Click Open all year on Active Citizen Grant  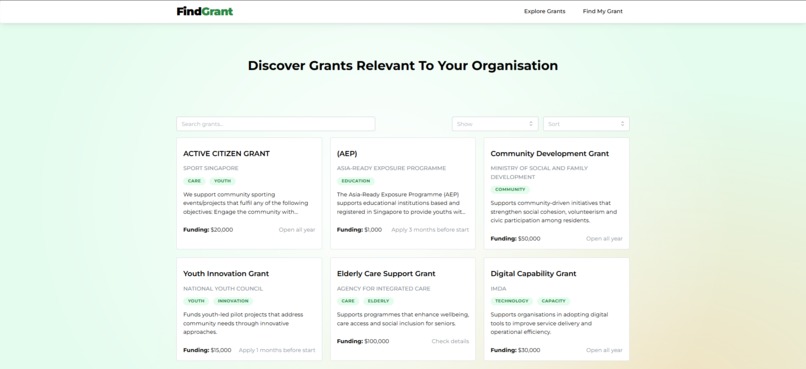pyautogui.click(x=297, y=230)
